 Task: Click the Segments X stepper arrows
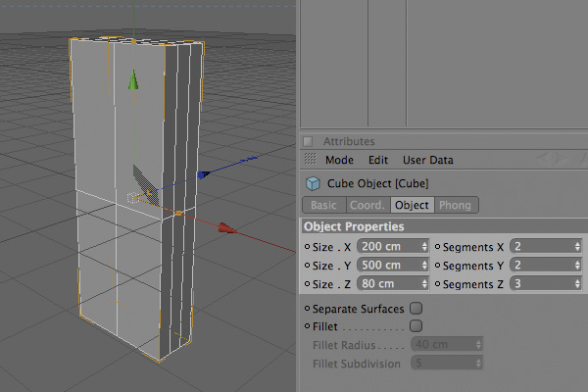pos(577,246)
